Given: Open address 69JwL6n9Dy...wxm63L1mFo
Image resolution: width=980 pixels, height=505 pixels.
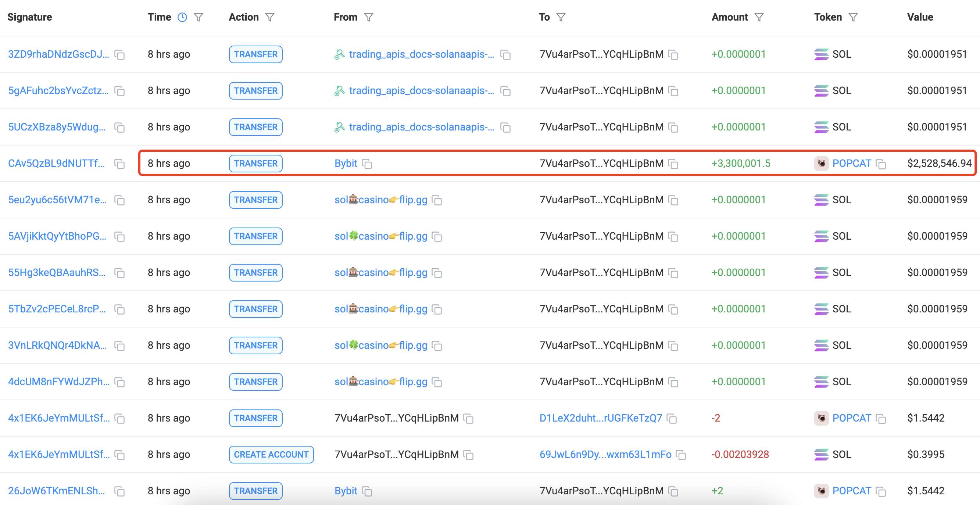Looking at the screenshot, I should tap(605, 454).
